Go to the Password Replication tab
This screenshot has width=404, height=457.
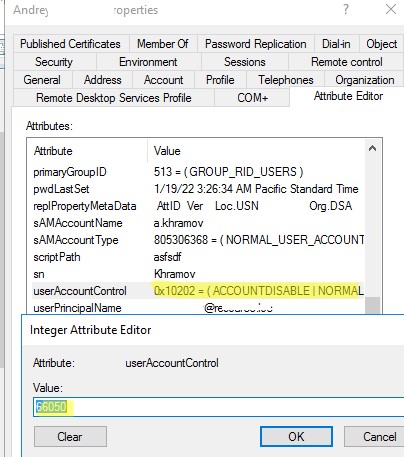click(x=256, y=44)
